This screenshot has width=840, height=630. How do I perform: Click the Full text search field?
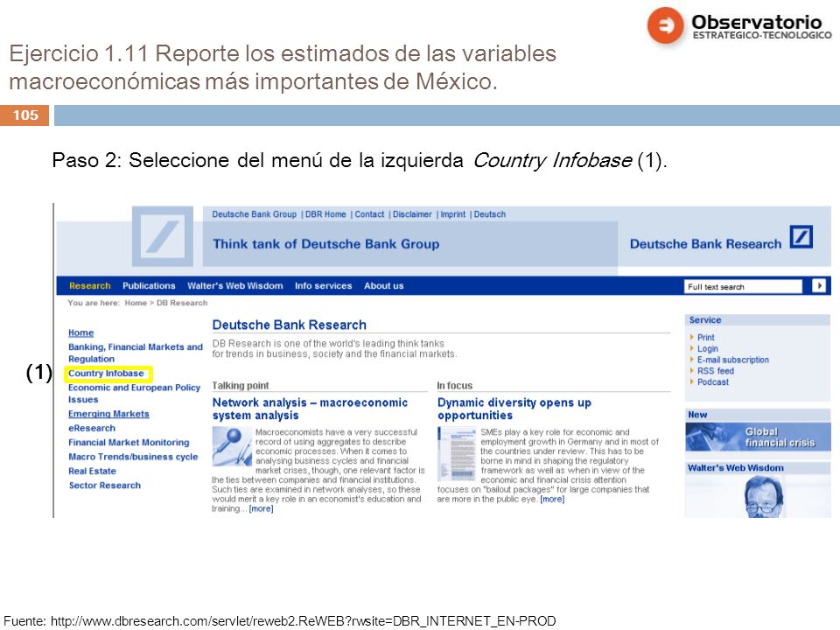coord(743,287)
